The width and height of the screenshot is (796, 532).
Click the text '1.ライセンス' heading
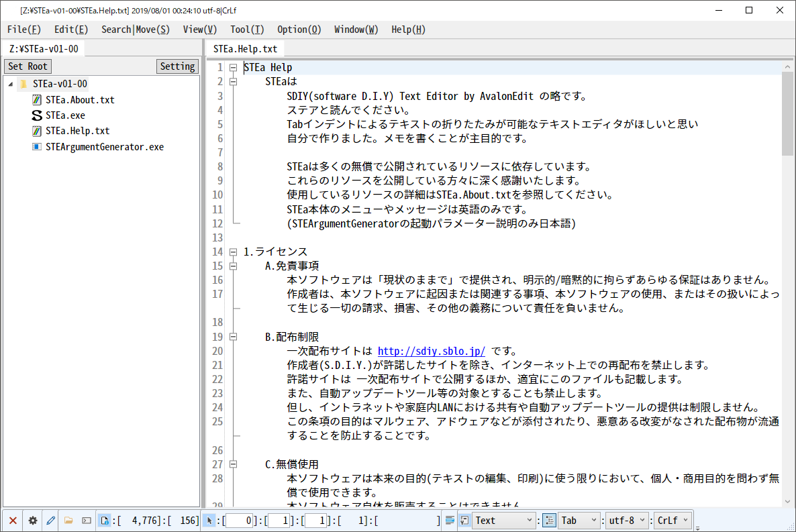275,252
